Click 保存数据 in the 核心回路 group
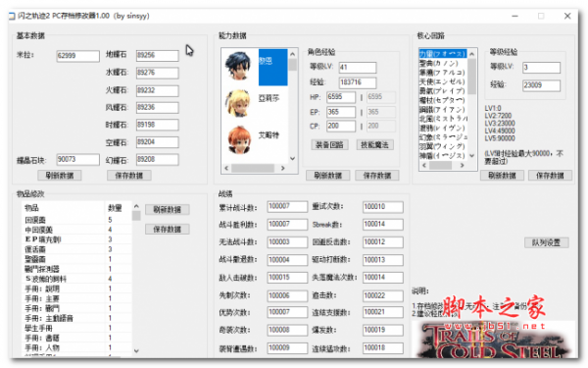 (x=550, y=176)
